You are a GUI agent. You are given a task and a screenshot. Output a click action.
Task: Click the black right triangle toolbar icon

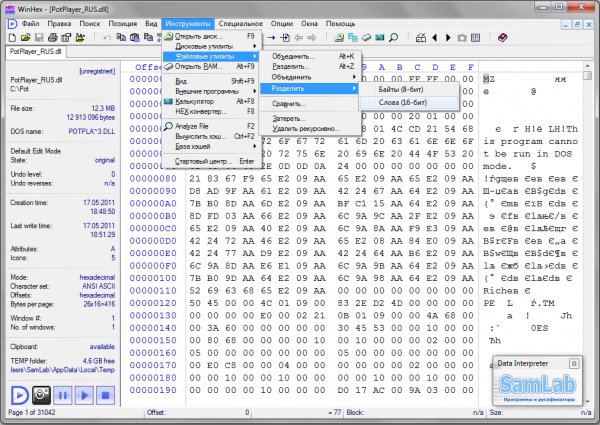click(448, 37)
